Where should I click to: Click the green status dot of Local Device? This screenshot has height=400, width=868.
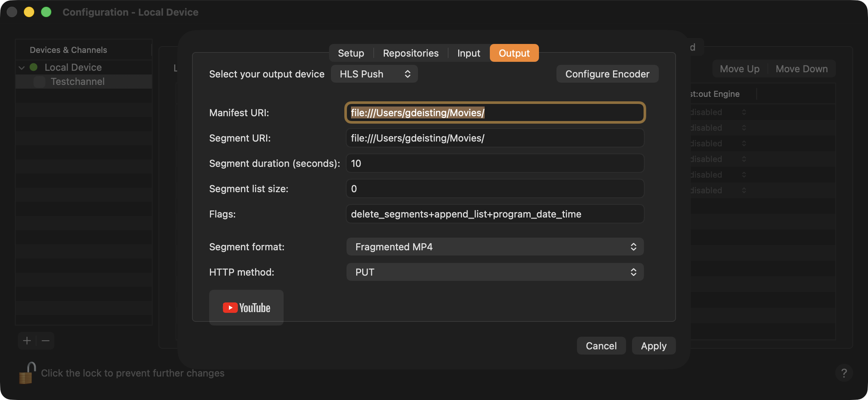[x=33, y=67]
